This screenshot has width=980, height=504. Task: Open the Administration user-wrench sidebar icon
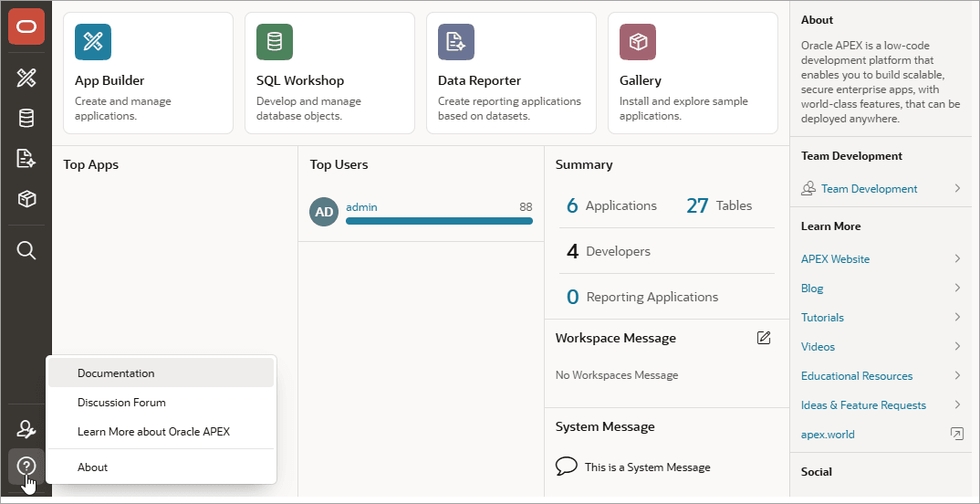[x=26, y=429]
